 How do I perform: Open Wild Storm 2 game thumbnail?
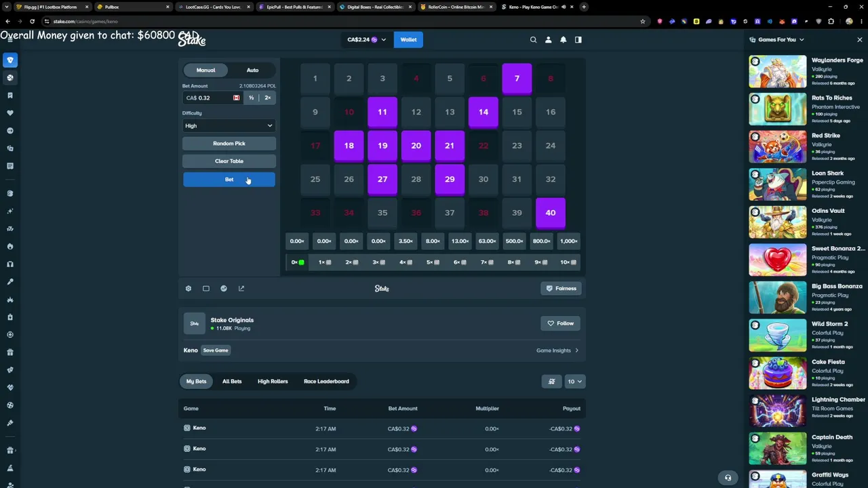[x=778, y=335]
